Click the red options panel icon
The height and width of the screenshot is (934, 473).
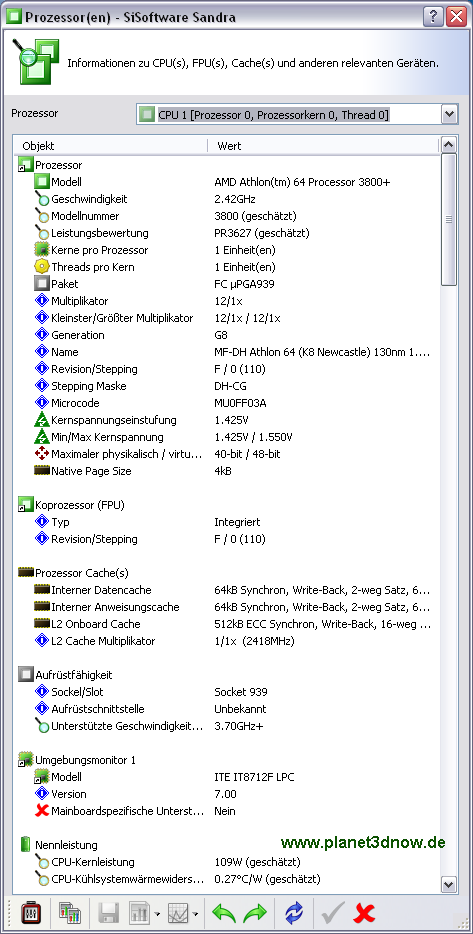pos(29,913)
